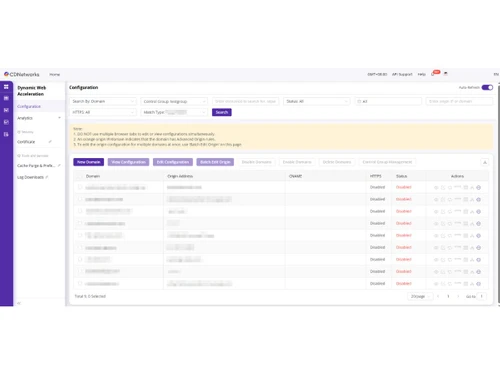Click the Domain column header

pos(93,176)
